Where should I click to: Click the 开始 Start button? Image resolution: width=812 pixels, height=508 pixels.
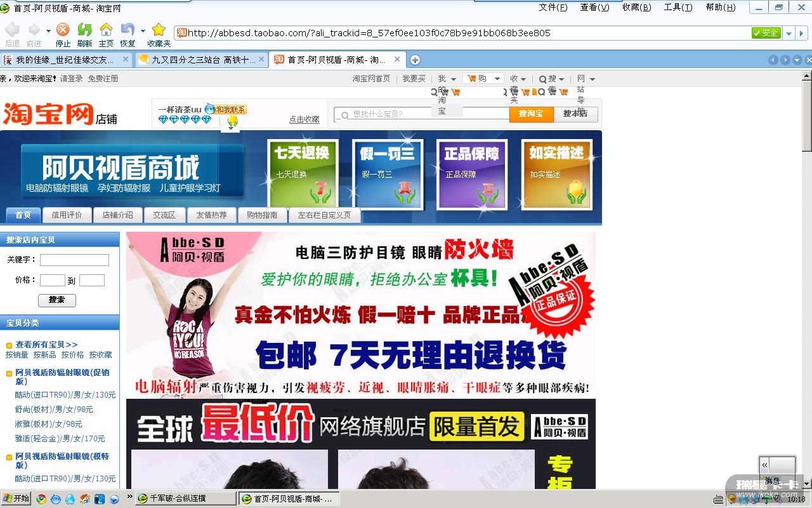point(16,498)
